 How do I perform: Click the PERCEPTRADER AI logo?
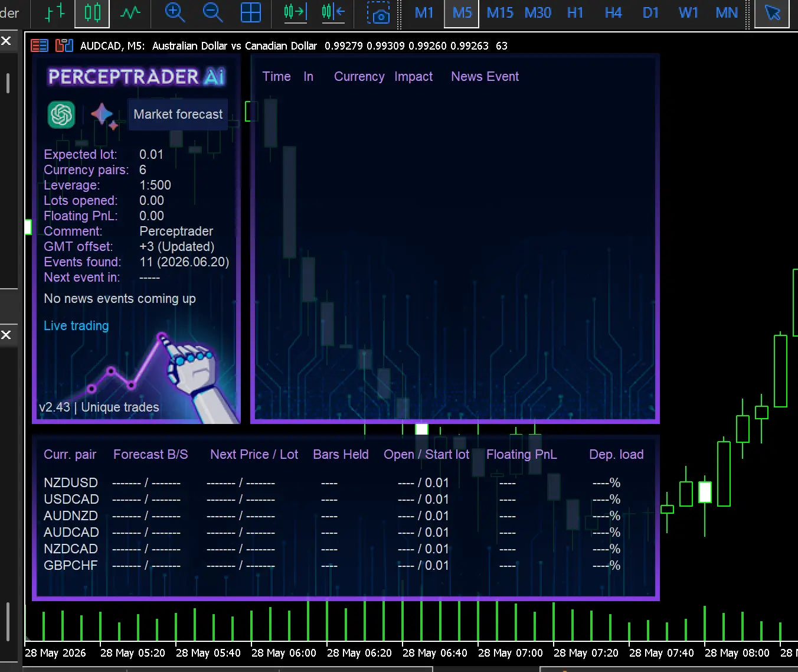(136, 77)
